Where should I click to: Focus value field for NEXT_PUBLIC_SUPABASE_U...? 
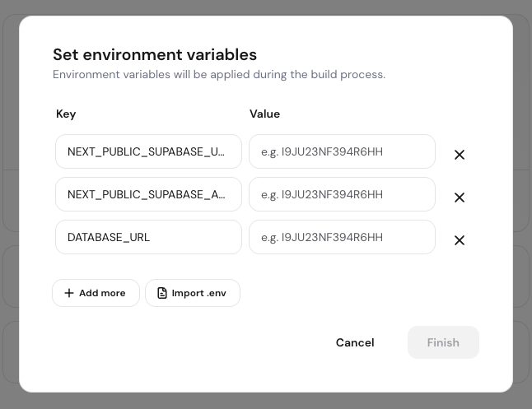342,151
